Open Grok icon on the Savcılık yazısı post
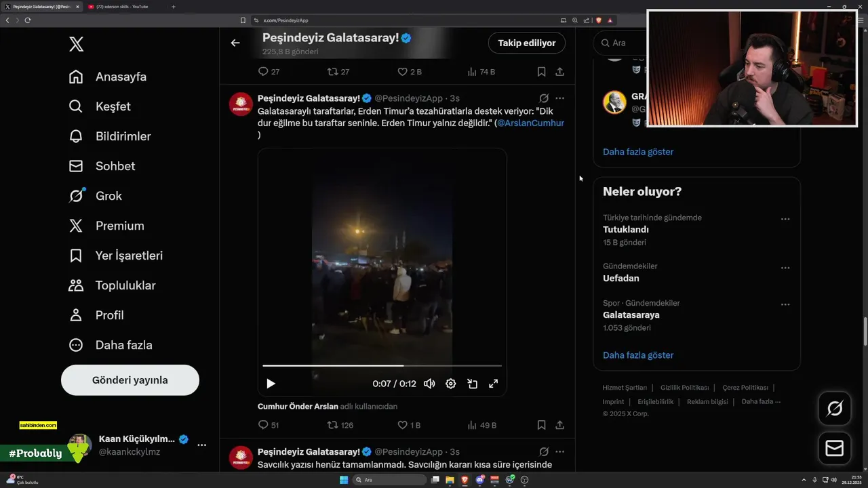 pos(544,451)
